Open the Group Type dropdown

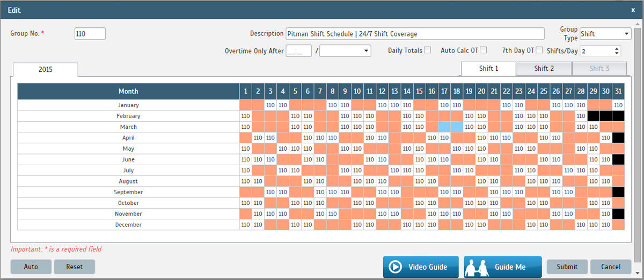click(x=605, y=34)
